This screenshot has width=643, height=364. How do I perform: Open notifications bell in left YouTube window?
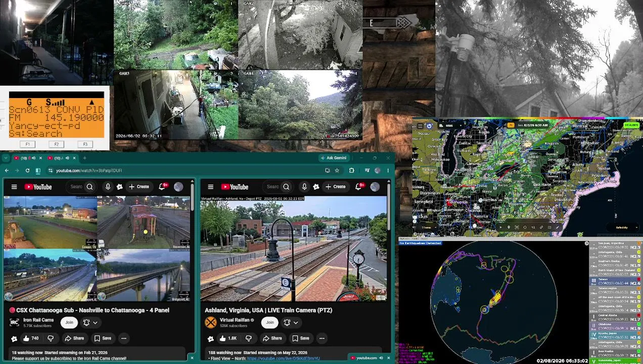click(x=162, y=187)
